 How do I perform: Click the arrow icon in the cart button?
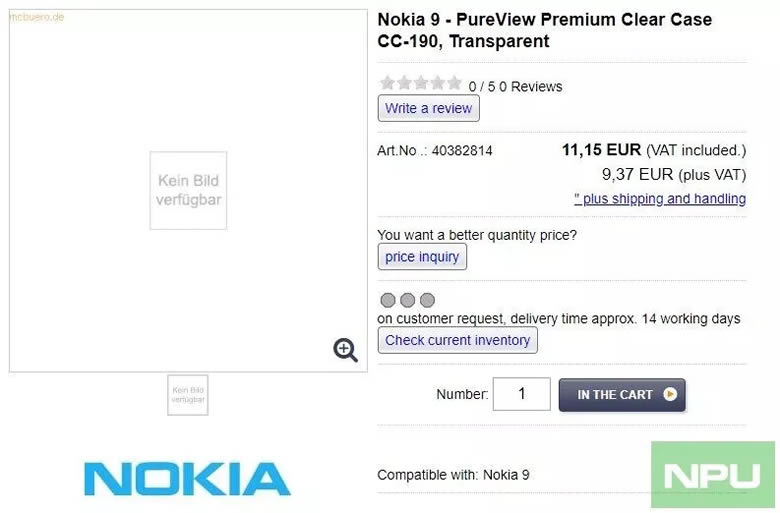[670, 394]
